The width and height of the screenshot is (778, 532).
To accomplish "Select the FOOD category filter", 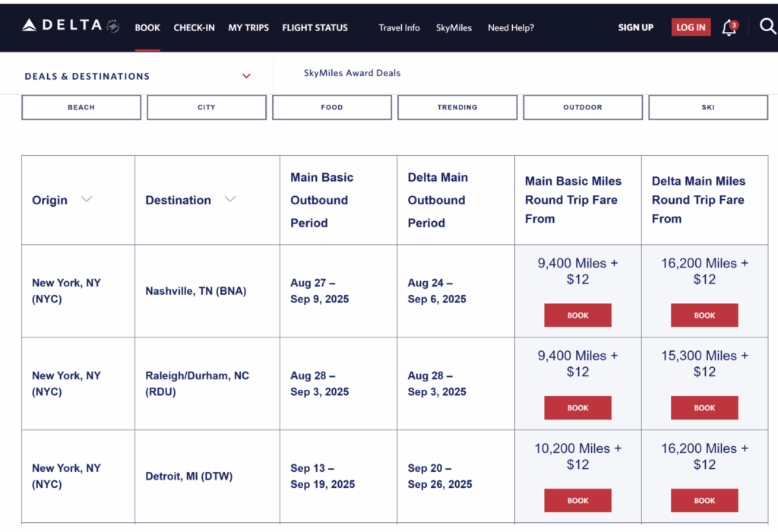I will coord(332,107).
